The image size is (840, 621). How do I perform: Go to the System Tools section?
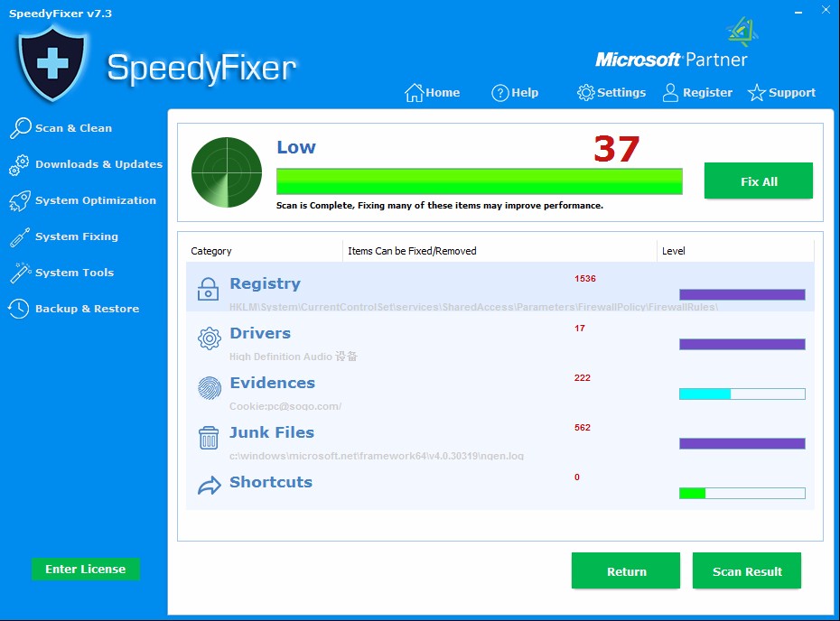point(61,273)
